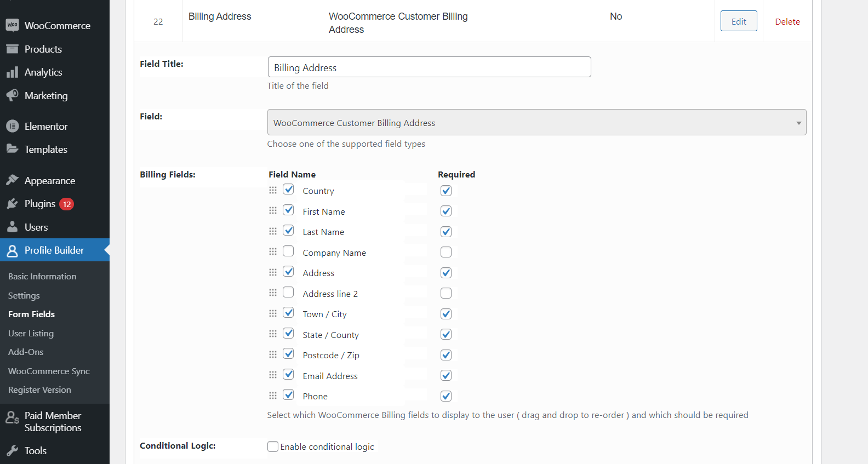Grab the drag handle for Town / City row
The height and width of the screenshot is (464, 868).
pyautogui.click(x=273, y=313)
